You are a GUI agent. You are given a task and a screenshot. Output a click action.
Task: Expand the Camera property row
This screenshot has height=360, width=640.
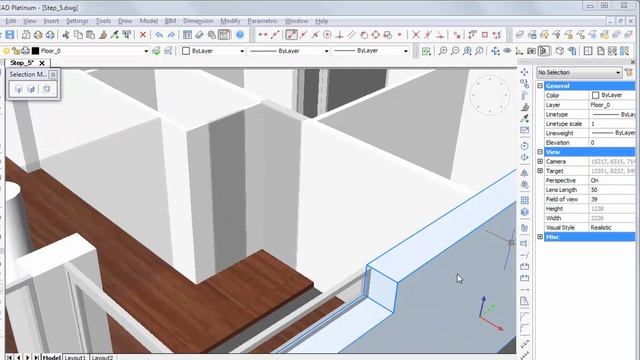click(x=540, y=161)
